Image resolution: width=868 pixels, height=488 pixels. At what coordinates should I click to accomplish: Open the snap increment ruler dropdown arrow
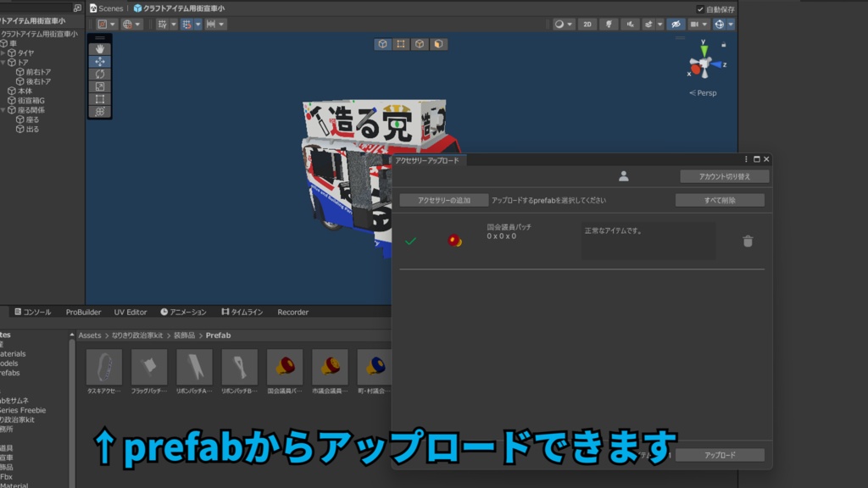(x=221, y=25)
